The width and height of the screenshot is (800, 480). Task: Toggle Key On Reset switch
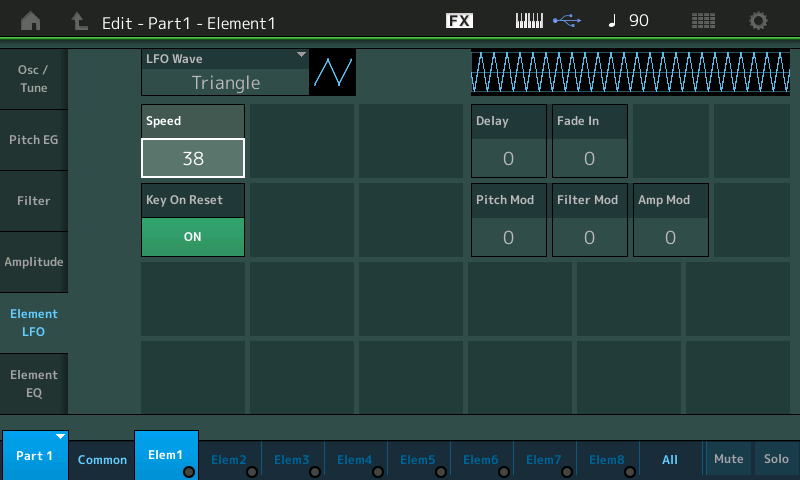[193, 237]
